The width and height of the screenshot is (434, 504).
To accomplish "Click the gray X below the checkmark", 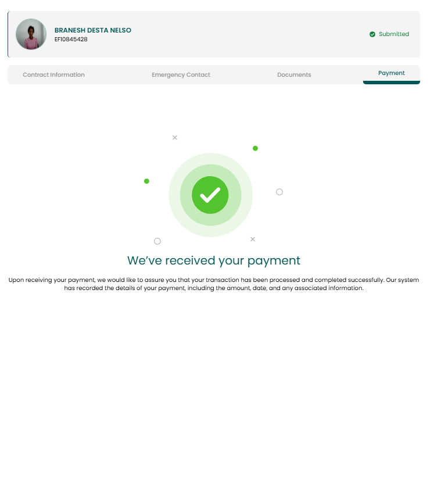I will pos(253,239).
